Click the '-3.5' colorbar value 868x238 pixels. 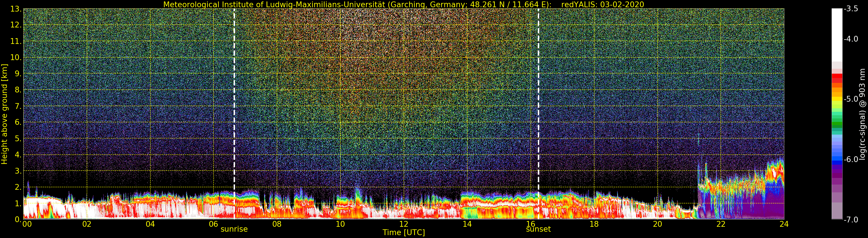(851, 9)
